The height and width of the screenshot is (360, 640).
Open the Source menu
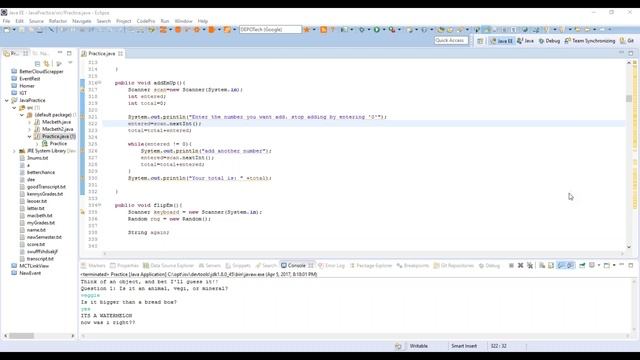(36, 21)
